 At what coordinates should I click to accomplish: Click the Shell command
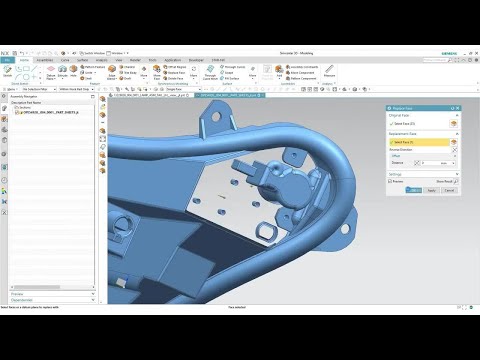(x=86, y=78)
